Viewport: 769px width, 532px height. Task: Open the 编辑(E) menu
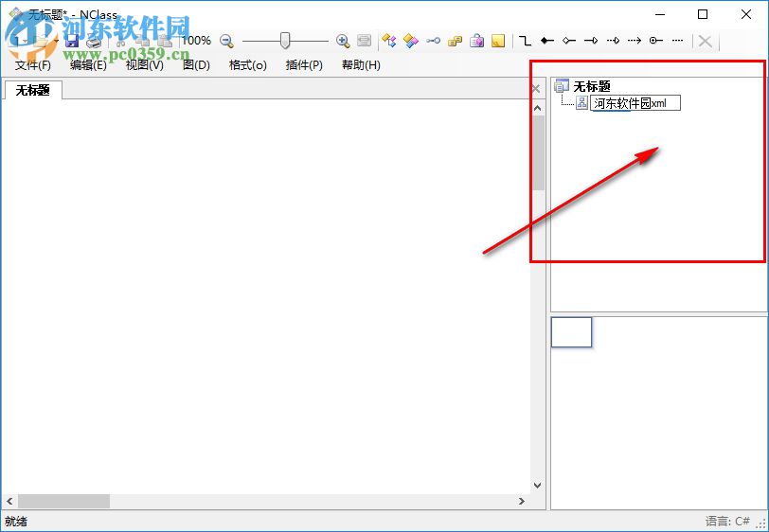88,65
